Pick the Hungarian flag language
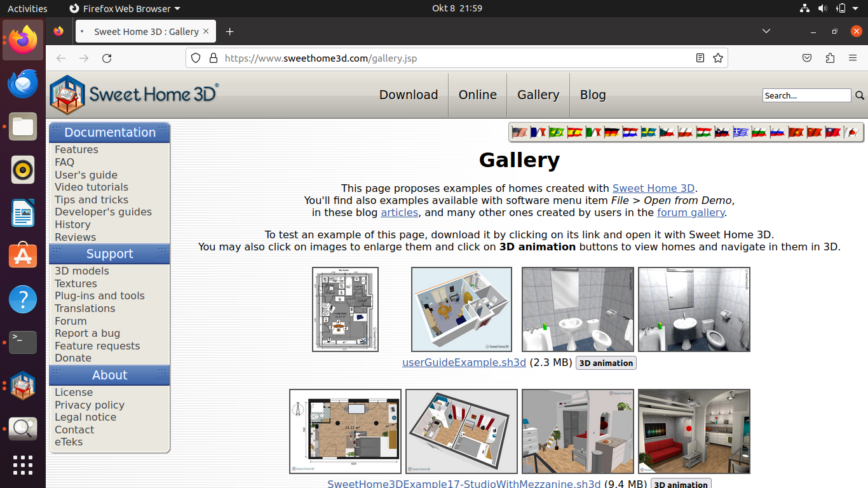 pos(703,133)
